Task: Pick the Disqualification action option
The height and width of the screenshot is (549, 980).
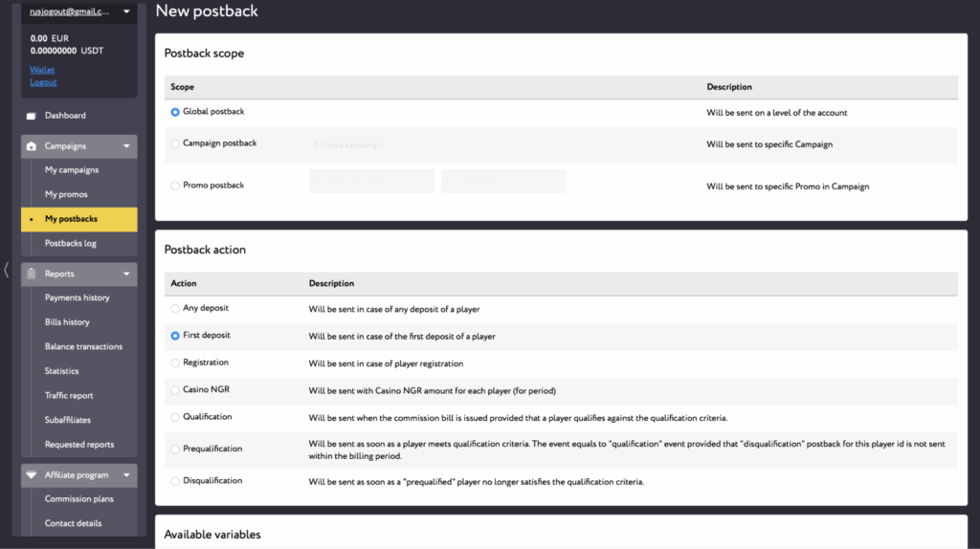Action: click(175, 481)
